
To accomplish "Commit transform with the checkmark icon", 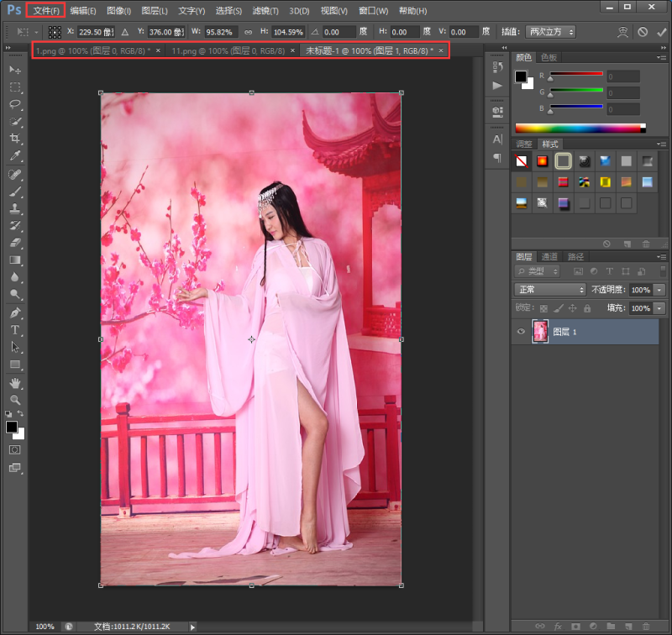I will pyautogui.click(x=661, y=32).
